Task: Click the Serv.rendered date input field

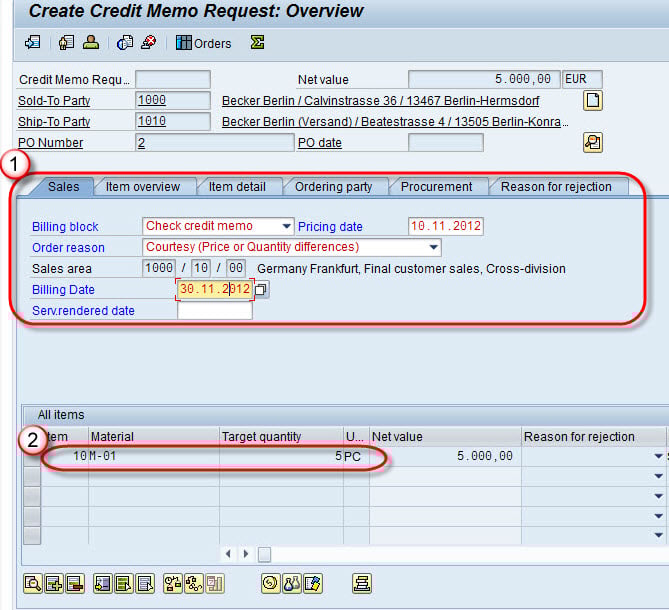Action: [214, 311]
